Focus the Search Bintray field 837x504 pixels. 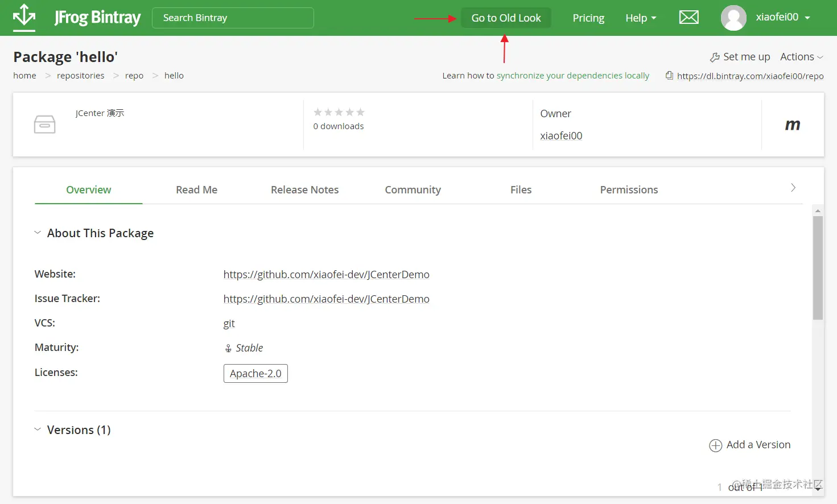(233, 18)
